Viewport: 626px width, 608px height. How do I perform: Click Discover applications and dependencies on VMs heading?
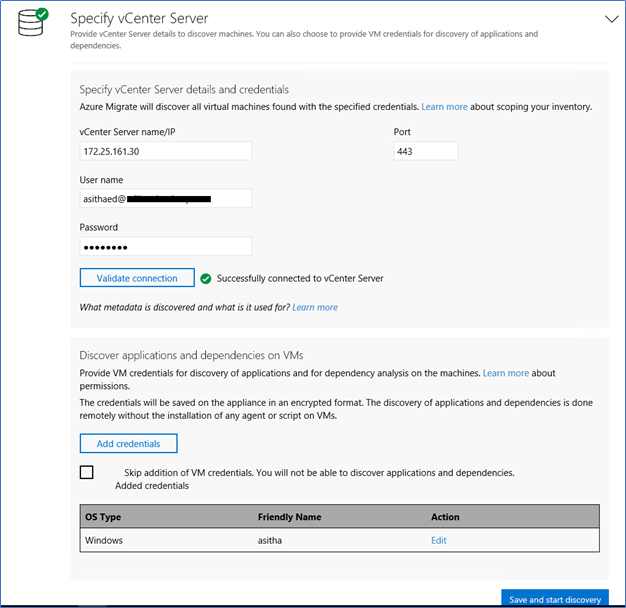191,355
